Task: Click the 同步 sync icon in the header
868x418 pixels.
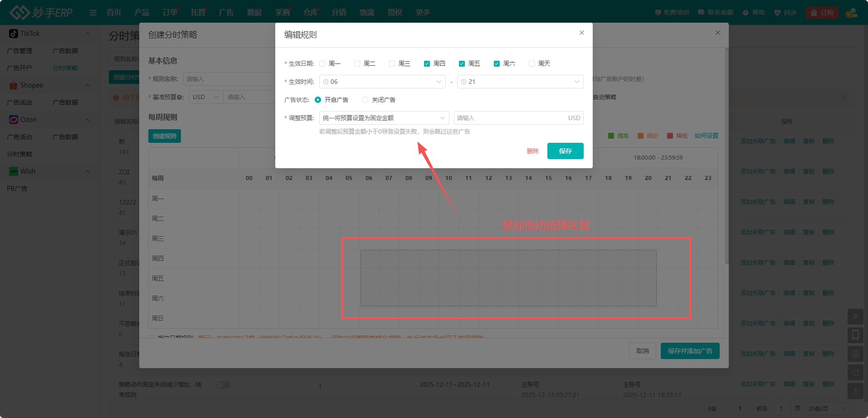Action: [777, 13]
